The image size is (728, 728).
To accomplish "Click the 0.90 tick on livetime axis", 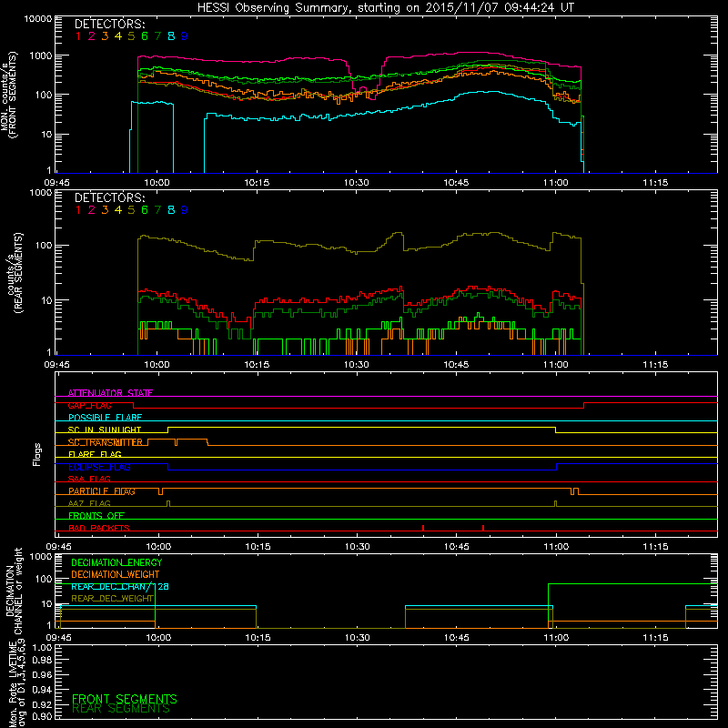I will point(42,716).
